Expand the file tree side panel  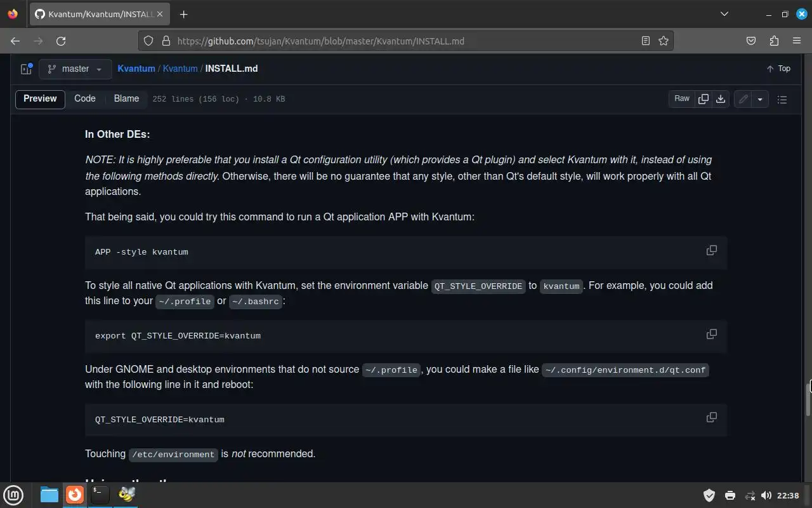26,69
